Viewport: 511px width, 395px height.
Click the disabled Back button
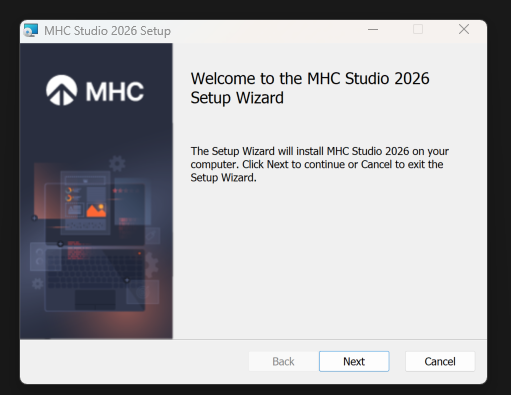[x=283, y=361]
